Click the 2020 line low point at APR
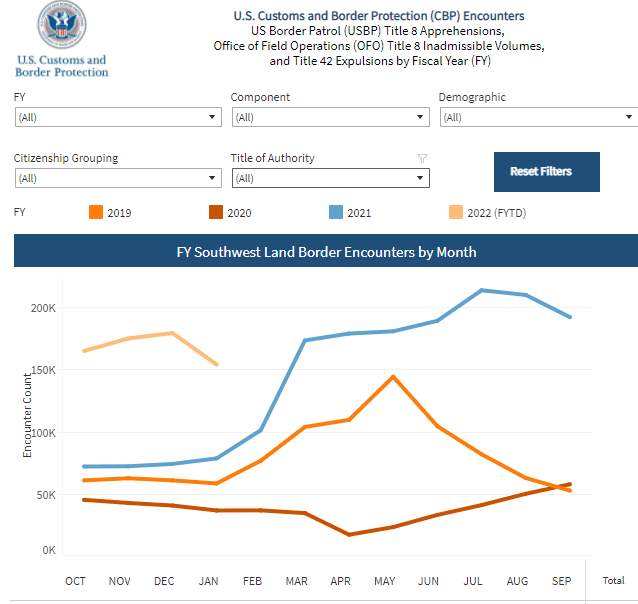 click(349, 534)
